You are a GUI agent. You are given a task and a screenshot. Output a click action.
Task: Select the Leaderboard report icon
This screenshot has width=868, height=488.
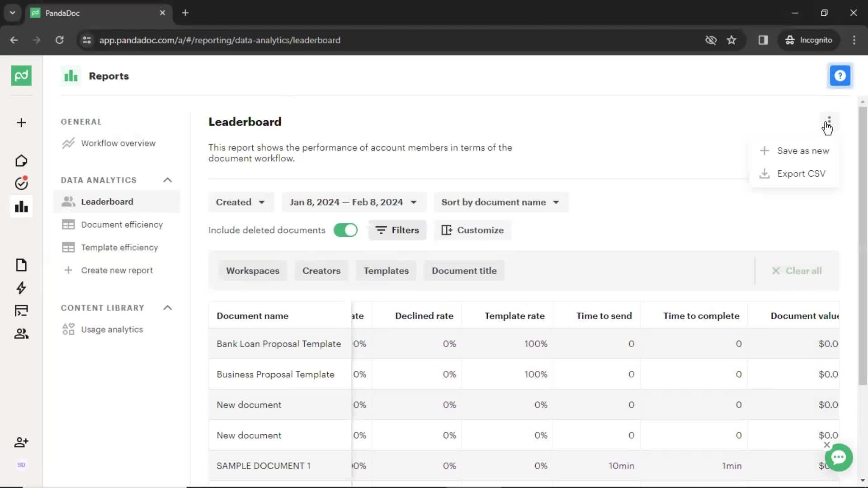(x=68, y=202)
